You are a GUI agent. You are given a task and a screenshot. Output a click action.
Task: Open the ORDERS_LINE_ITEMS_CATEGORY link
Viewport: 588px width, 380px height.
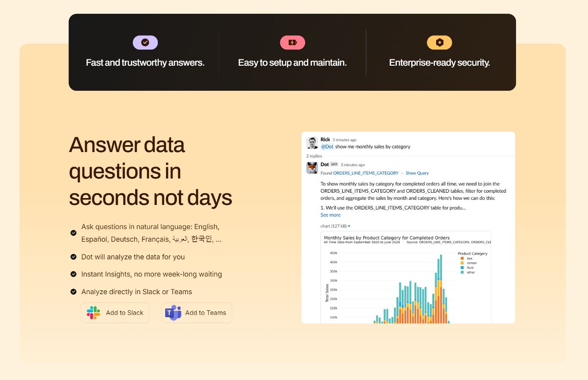coord(365,173)
